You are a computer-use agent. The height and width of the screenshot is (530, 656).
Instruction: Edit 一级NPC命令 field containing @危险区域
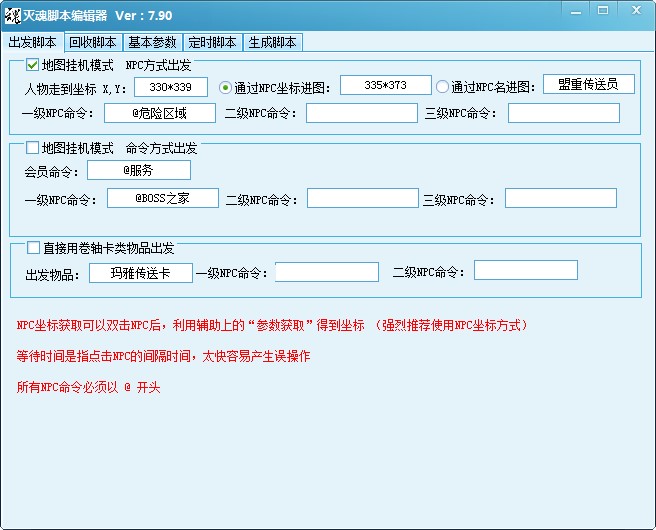coord(160,113)
